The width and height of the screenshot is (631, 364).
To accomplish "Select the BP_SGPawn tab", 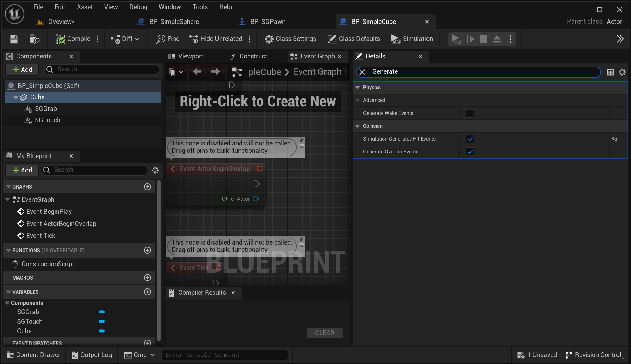I will 268,21.
